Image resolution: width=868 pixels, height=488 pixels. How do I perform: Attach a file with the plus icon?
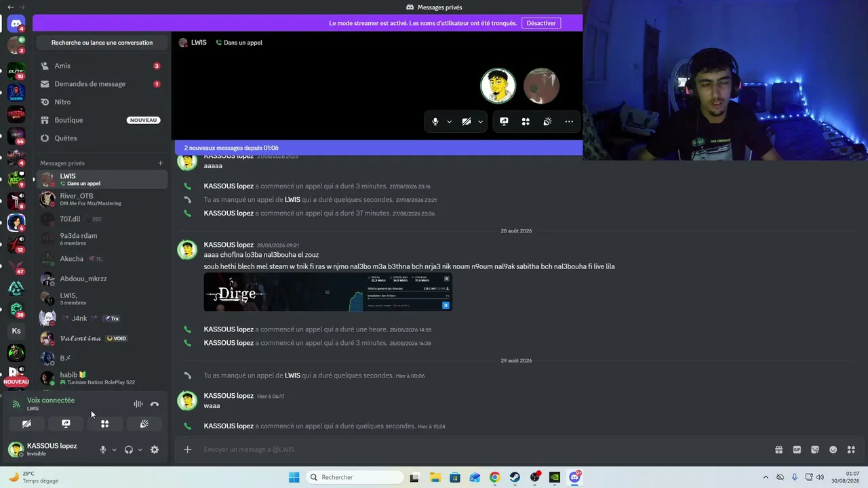tap(188, 449)
